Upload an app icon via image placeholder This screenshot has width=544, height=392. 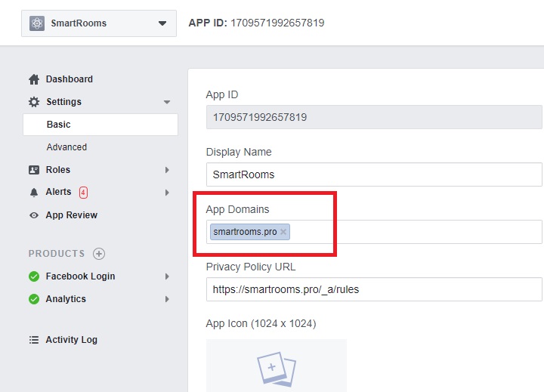[277, 366]
